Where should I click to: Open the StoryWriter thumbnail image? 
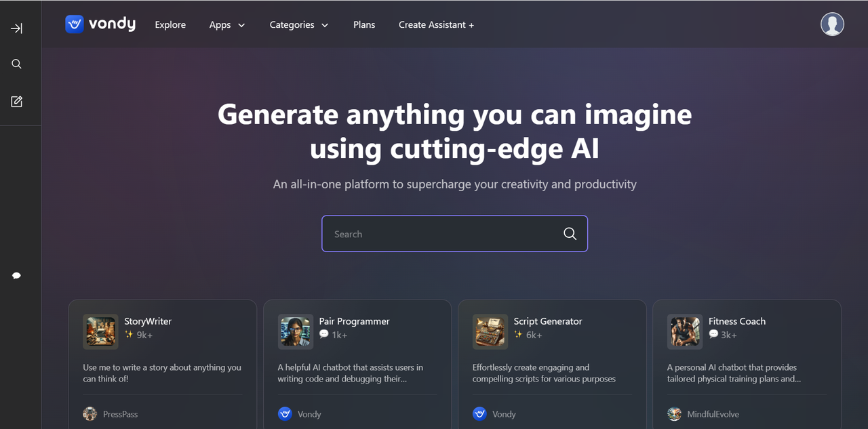[x=100, y=331]
